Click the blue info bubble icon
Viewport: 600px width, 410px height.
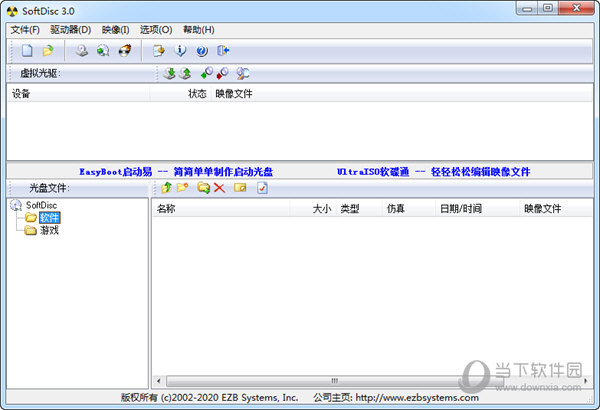(180, 51)
